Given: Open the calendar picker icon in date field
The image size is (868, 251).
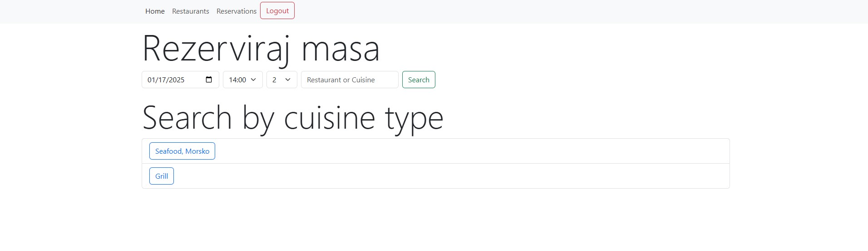Looking at the screenshot, I should (x=209, y=80).
